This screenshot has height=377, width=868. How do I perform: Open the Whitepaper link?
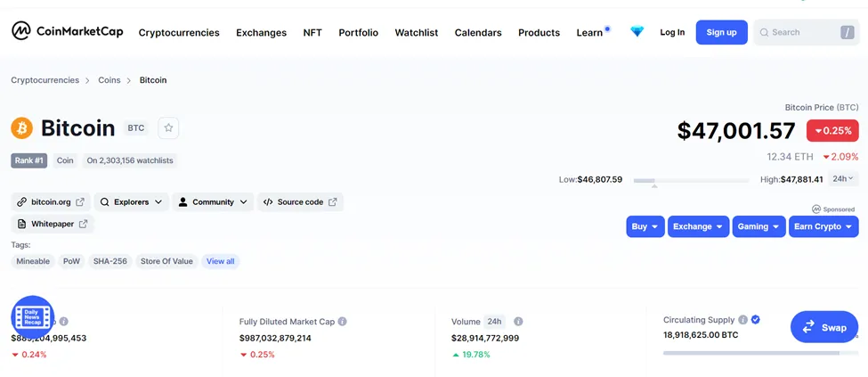point(52,224)
